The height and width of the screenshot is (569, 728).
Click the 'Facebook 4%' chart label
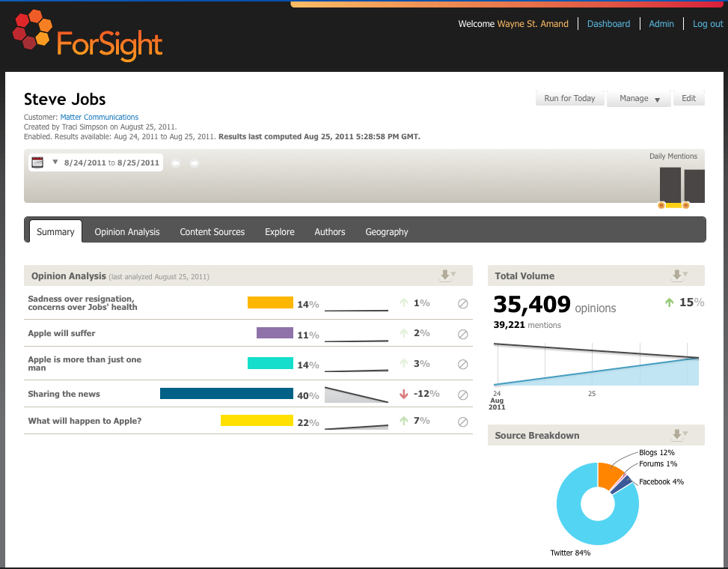(x=661, y=481)
